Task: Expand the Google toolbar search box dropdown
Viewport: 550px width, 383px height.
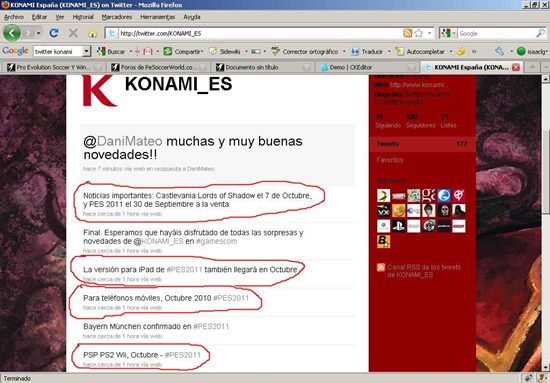Action: click(86, 52)
